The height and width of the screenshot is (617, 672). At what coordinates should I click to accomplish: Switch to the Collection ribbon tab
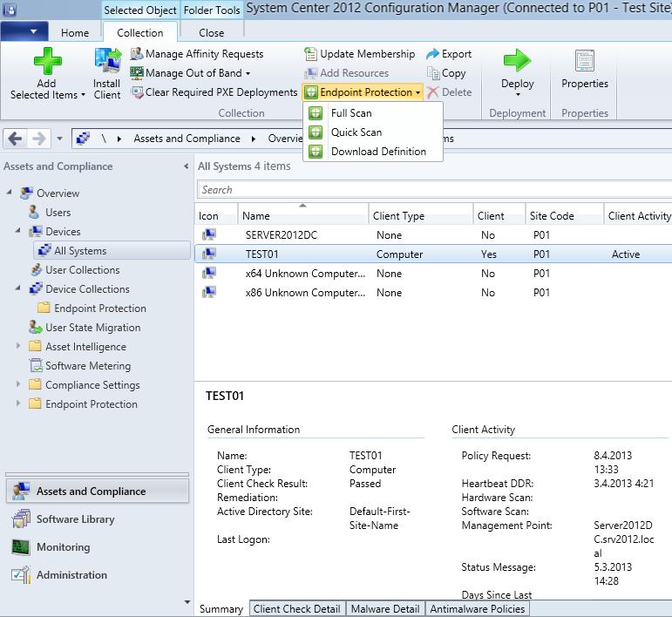pyautogui.click(x=140, y=33)
